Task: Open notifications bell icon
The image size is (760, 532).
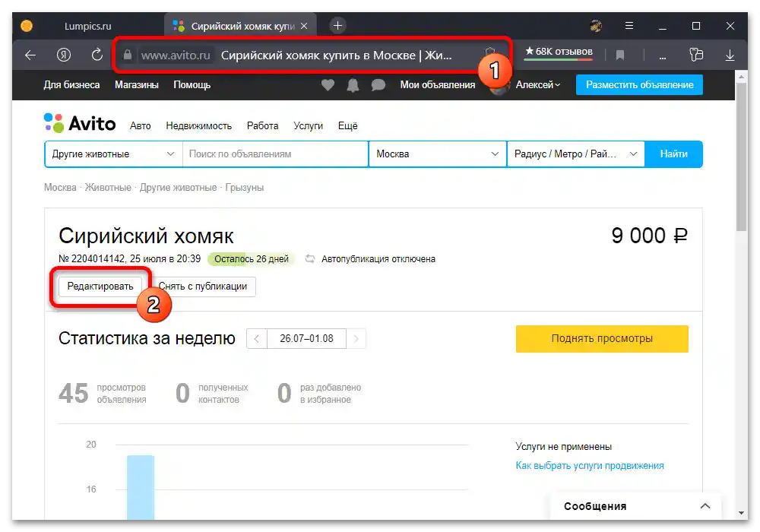Action: (x=353, y=85)
